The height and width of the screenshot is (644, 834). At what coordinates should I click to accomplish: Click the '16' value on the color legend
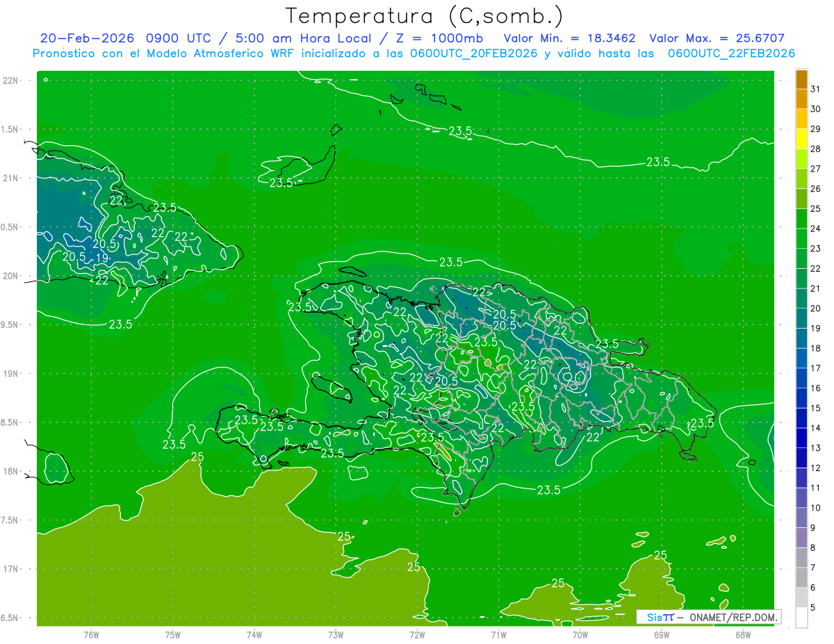point(815,388)
